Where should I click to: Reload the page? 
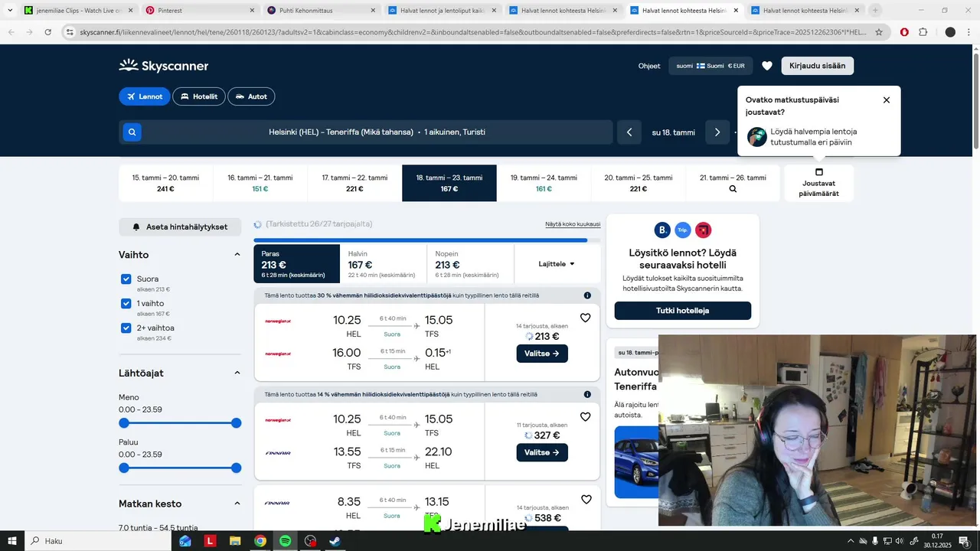tap(47, 32)
